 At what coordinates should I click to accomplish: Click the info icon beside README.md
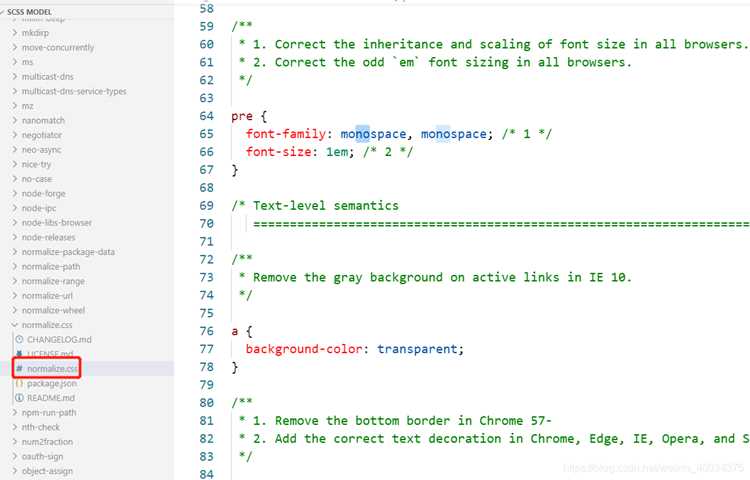[19, 398]
